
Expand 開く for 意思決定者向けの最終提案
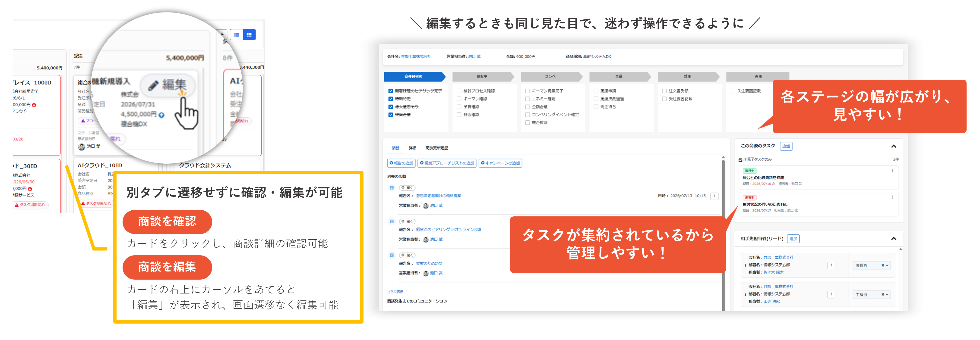coord(408,188)
